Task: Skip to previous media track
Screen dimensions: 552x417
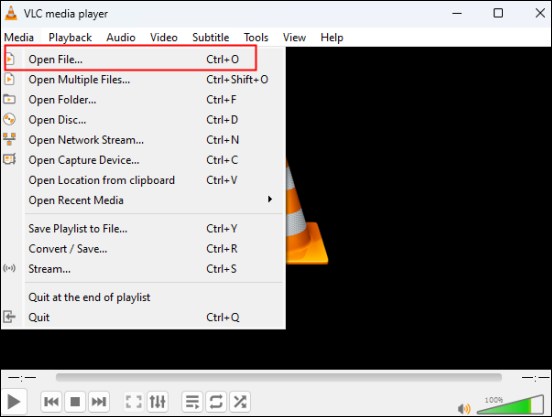Action: pos(51,402)
